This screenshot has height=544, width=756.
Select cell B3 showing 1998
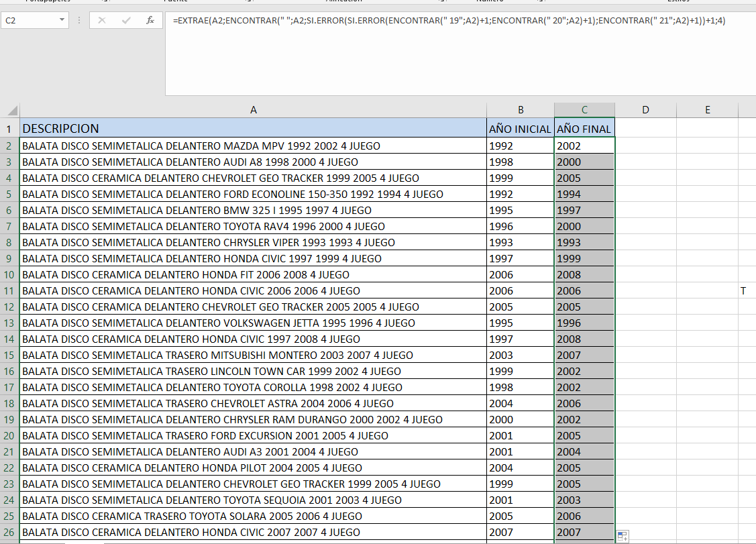521,162
